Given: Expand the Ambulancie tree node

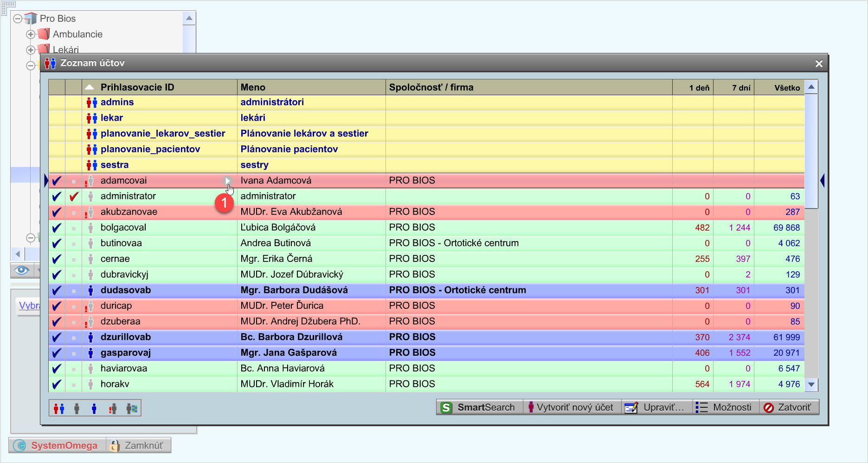Looking at the screenshot, I should (31, 34).
